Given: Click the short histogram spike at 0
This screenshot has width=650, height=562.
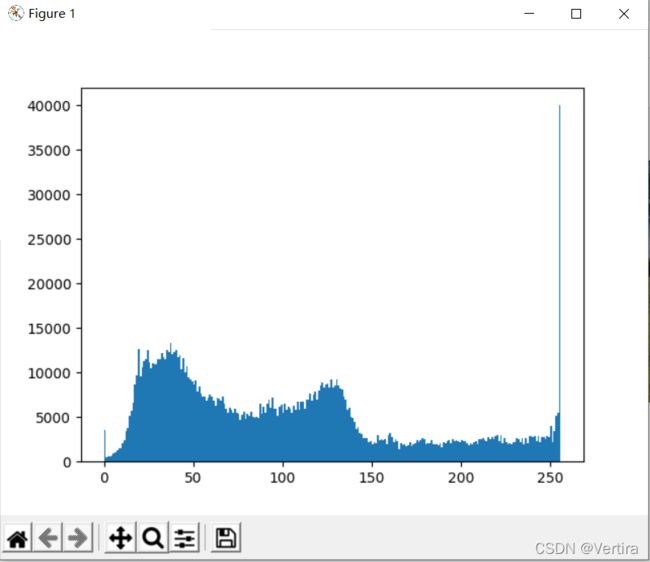Looking at the screenshot, I should click(x=105, y=444).
